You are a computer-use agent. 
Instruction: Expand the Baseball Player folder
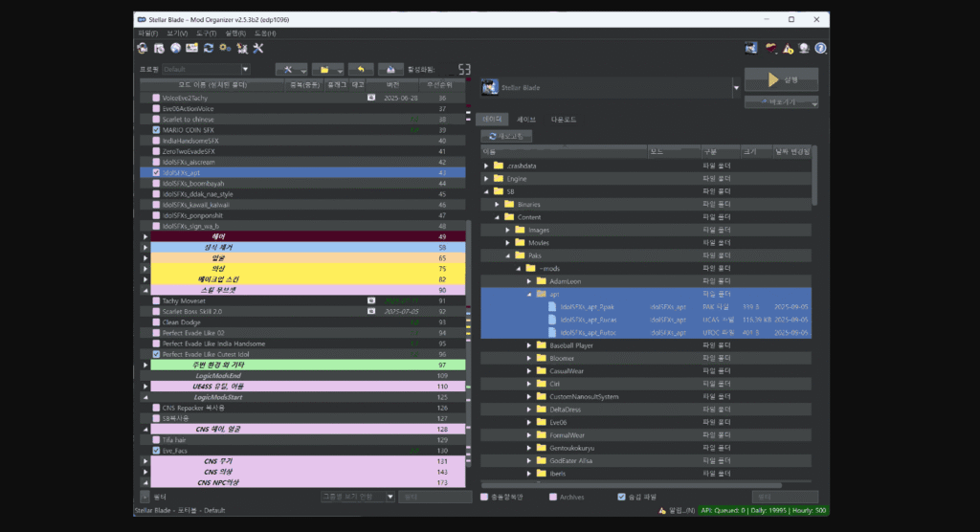[x=529, y=345]
